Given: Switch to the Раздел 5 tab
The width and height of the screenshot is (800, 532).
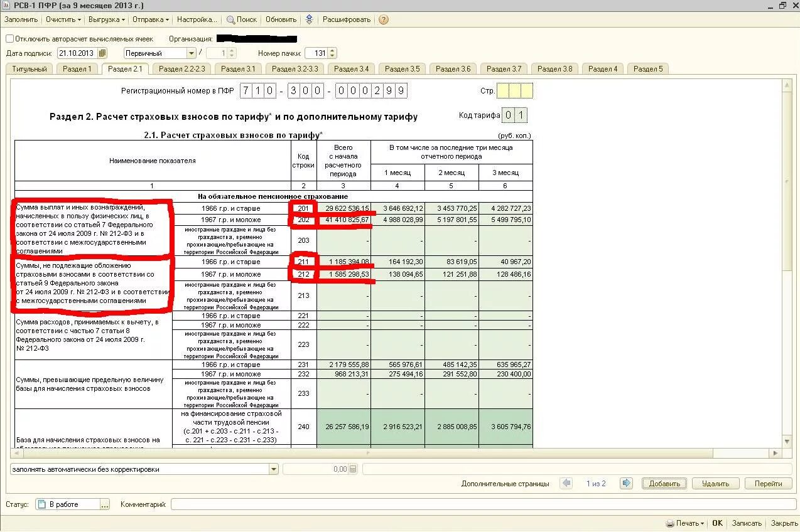Looking at the screenshot, I should (x=648, y=69).
